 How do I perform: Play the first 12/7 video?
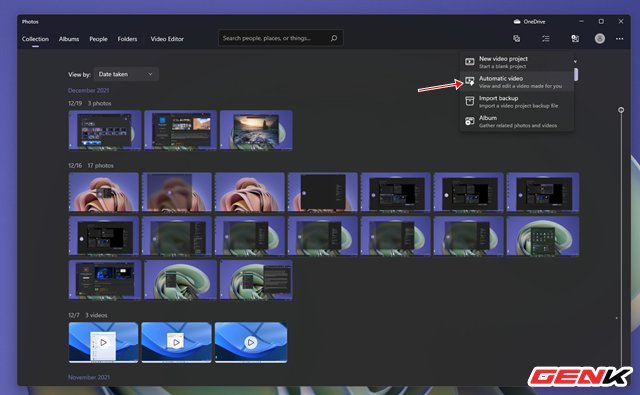[x=103, y=342]
